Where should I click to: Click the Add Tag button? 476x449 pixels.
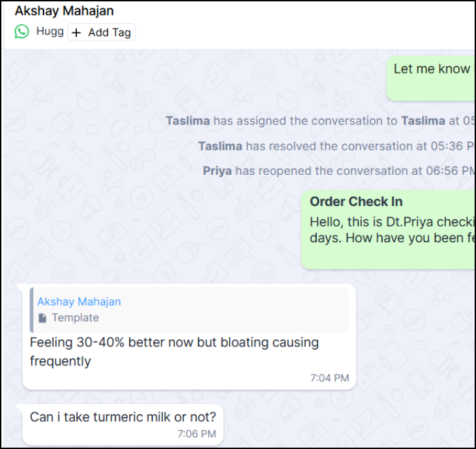click(x=101, y=32)
